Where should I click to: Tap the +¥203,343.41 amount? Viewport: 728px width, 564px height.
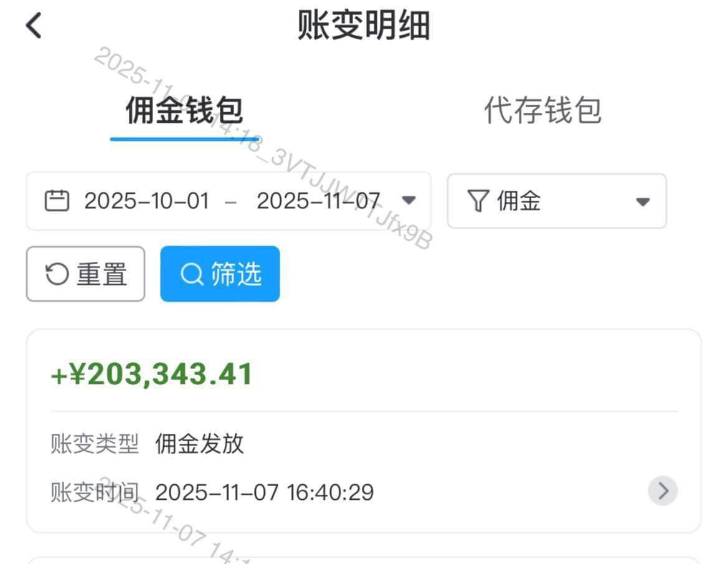(151, 373)
